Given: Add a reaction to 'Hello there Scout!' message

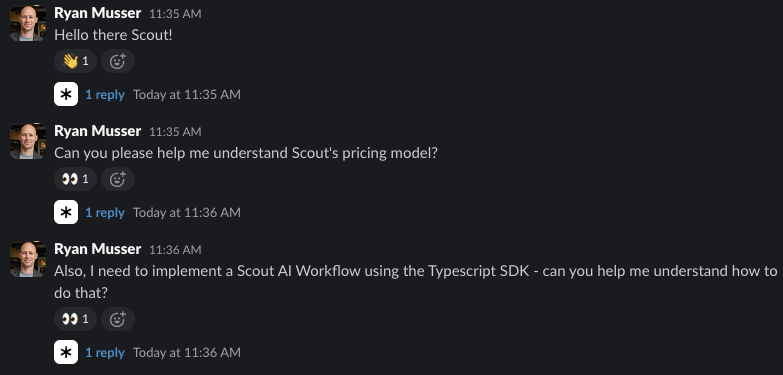Looking at the screenshot, I should point(118,61).
